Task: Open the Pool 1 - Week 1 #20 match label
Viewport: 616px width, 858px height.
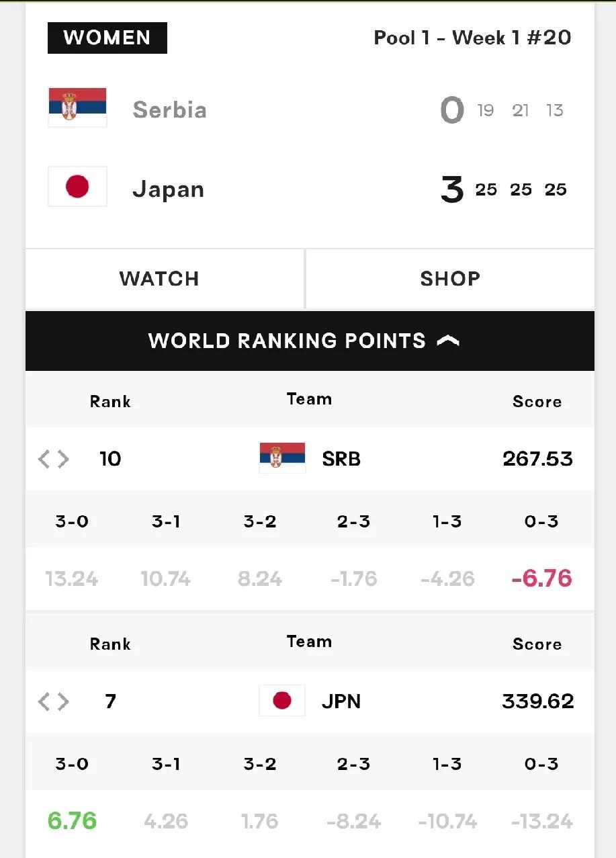Action: (472, 38)
